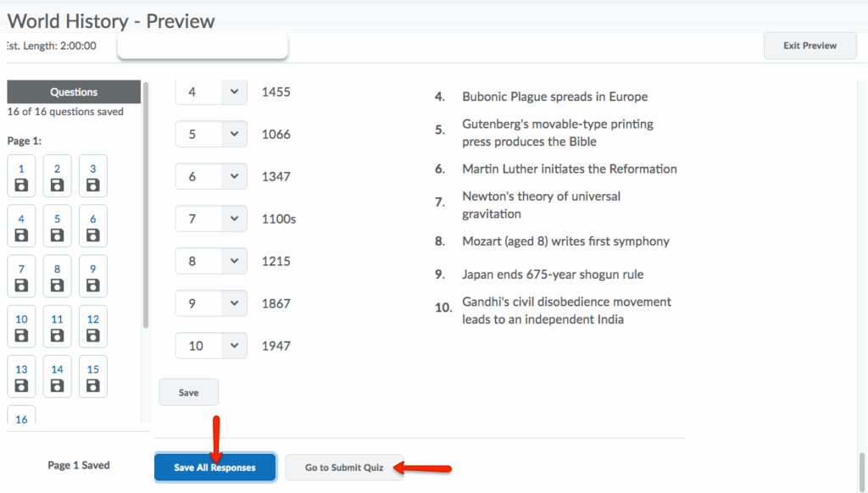Expand the dropdown beside 1066
The image size is (868, 493).
click(211, 134)
